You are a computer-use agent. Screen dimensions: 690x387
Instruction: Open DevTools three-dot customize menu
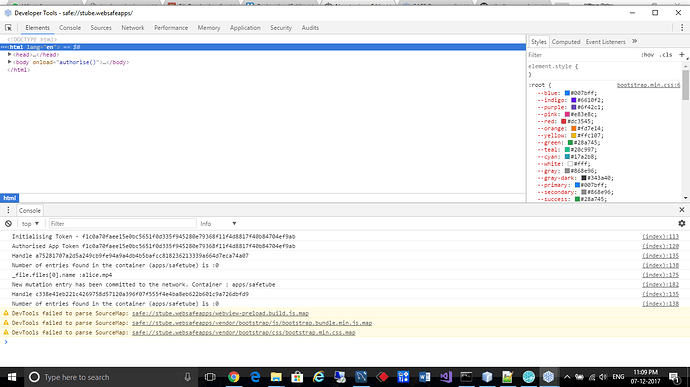pos(682,27)
